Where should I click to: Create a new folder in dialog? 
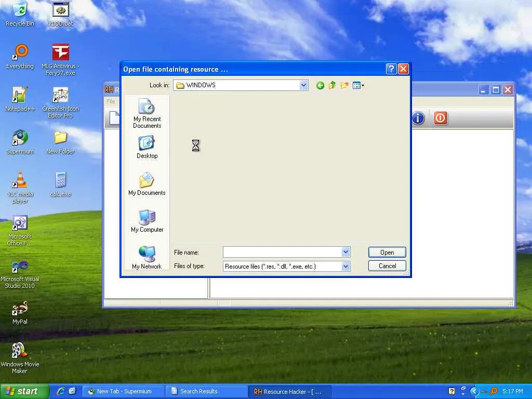pyautogui.click(x=344, y=86)
